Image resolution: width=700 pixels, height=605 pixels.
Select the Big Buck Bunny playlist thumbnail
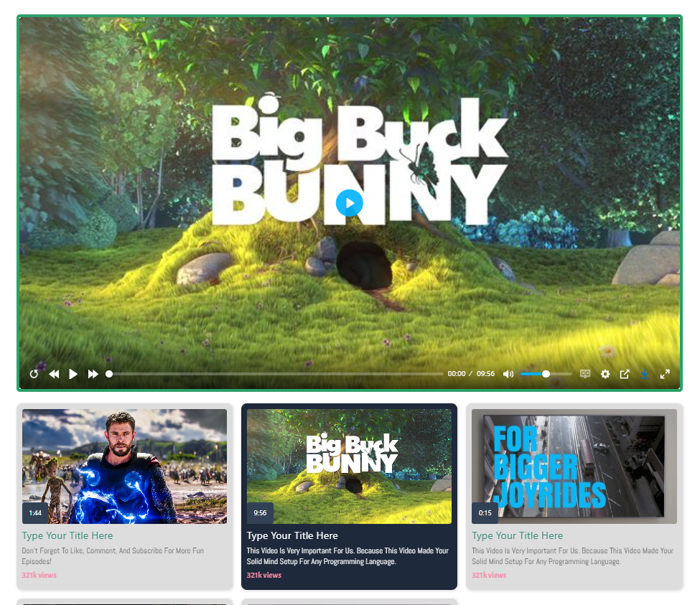click(x=349, y=466)
